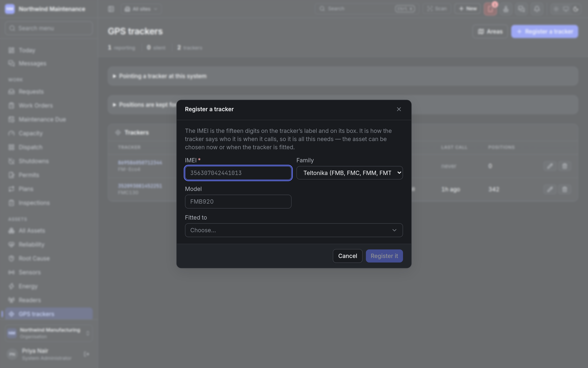Screen dimensions: 588x368
Task: Edit the tracker last called 1h ago
Action: 550,189
